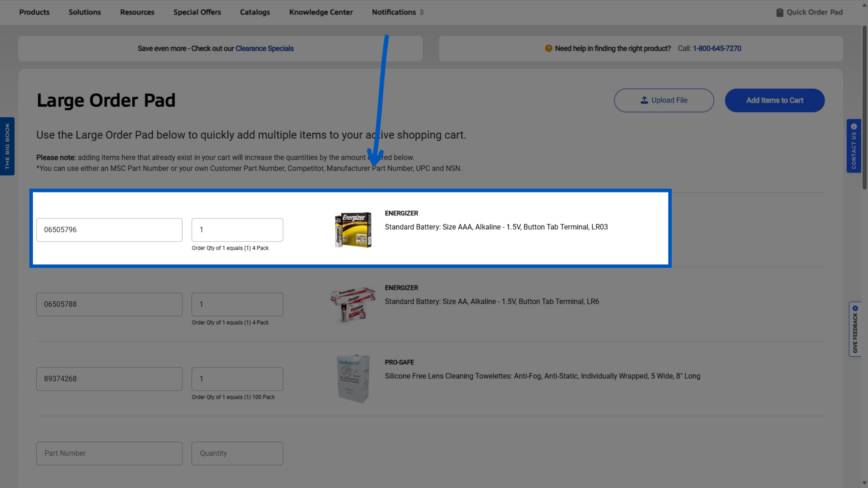Click the Upload File button

[664, 100]
